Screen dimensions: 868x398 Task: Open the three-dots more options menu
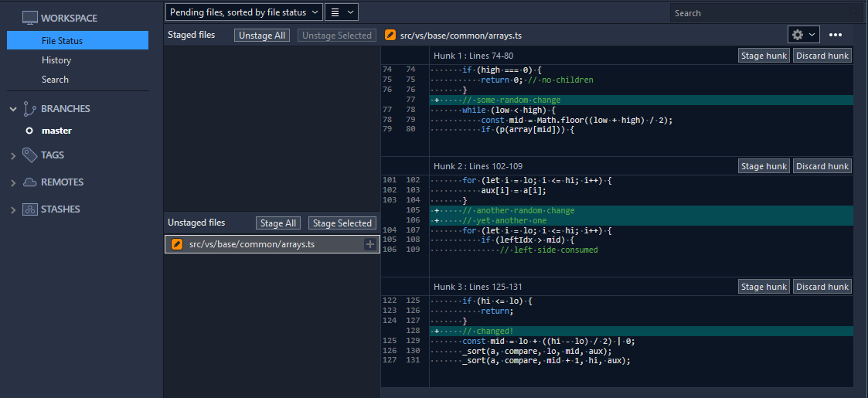pyautogui.click(x=836, y=35)
